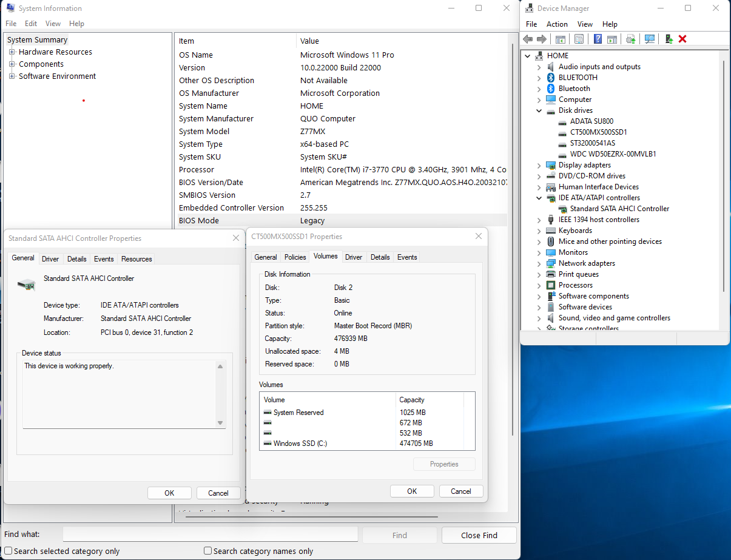This screenshot has height=560, width=731.
Task: Open File menu in System Information
Action: click(11, 24)
